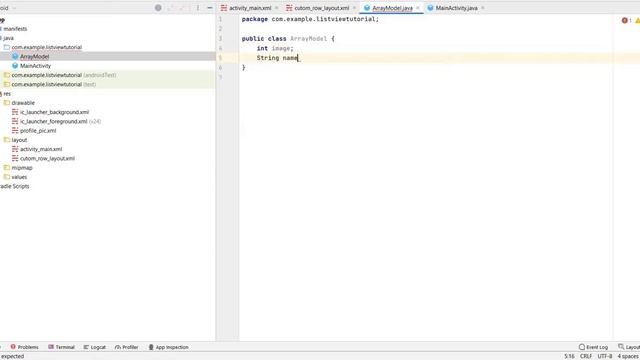Select the layout folder

point(19,140)
